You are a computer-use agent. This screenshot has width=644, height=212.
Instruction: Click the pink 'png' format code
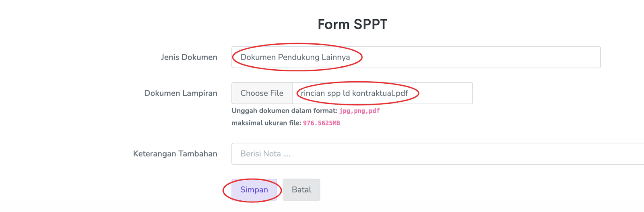[359, 111]
